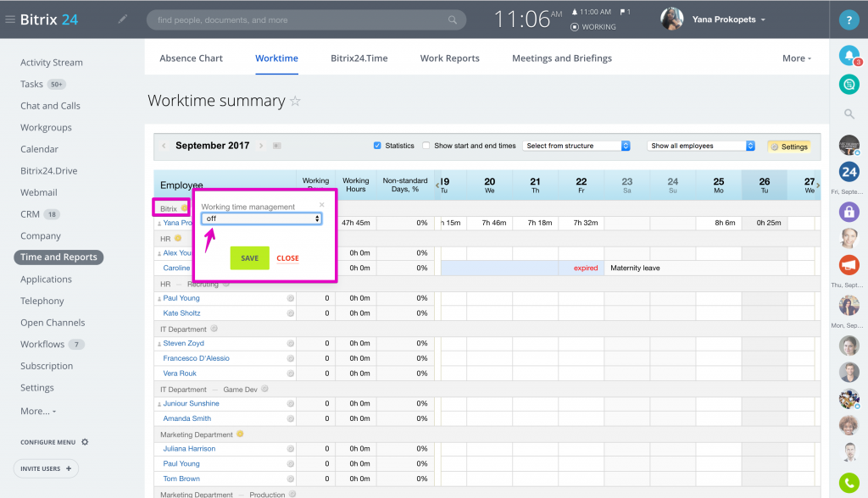This screenshot has width=868, height=498.
Task: Go to next month after September 2017
Action: tap(261, 146)
